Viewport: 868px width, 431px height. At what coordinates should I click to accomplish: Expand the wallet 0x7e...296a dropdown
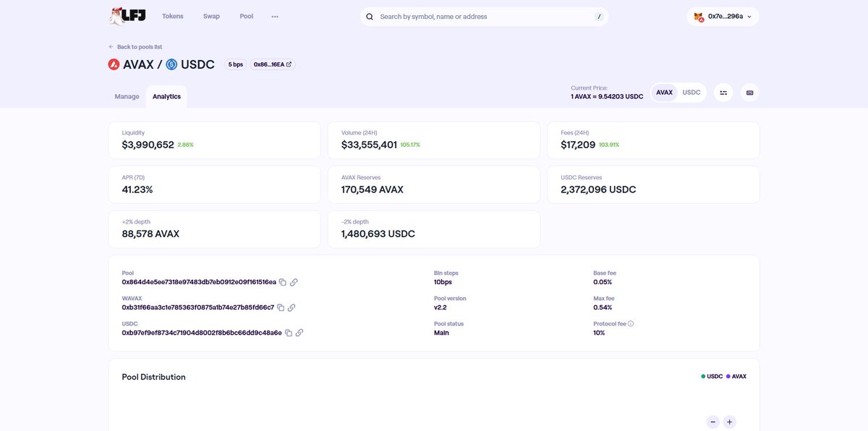[x=723, y=17]
